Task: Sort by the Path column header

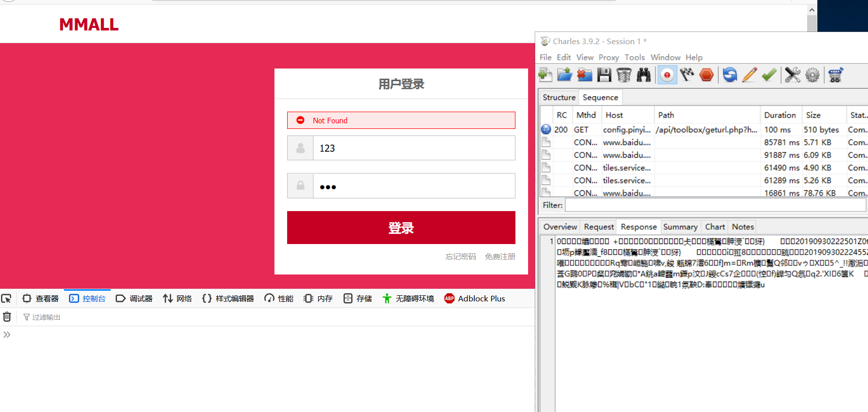Action: click(x=707, y=115)
